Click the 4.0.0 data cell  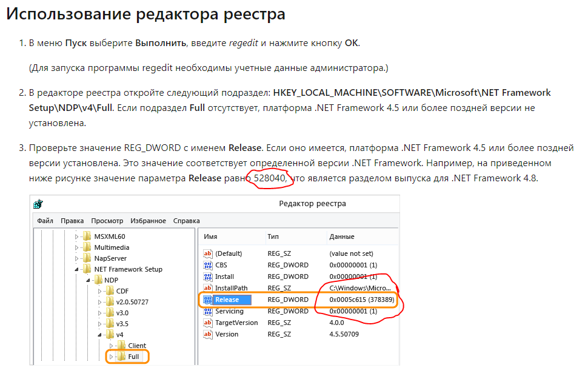click(336, 323)
